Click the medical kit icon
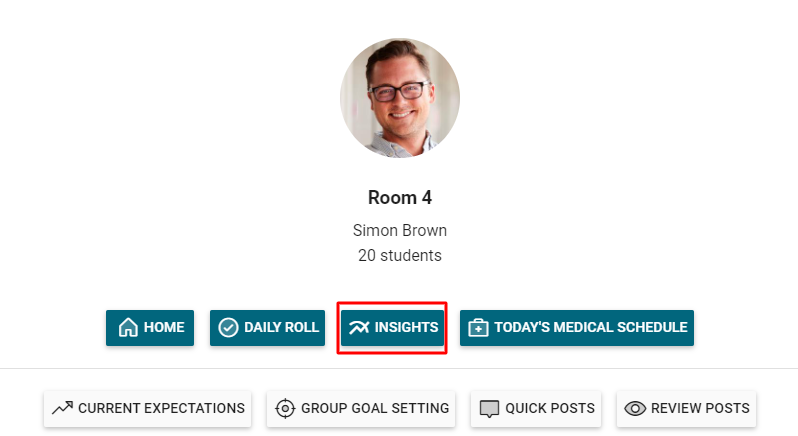 (478, 328)
